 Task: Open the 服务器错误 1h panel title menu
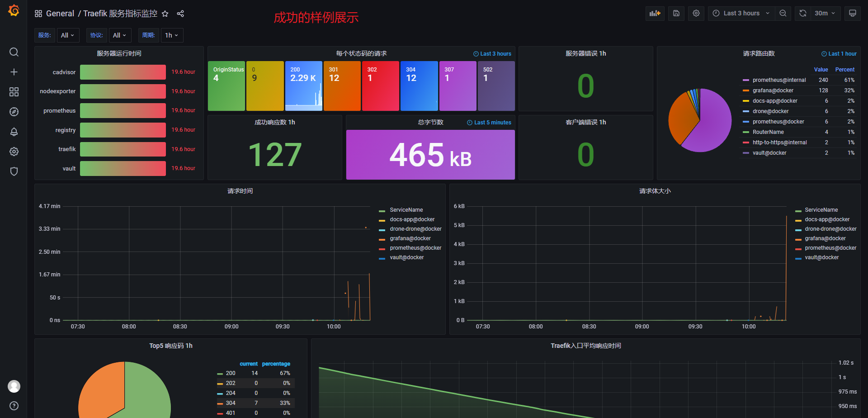tap(585, 53)
